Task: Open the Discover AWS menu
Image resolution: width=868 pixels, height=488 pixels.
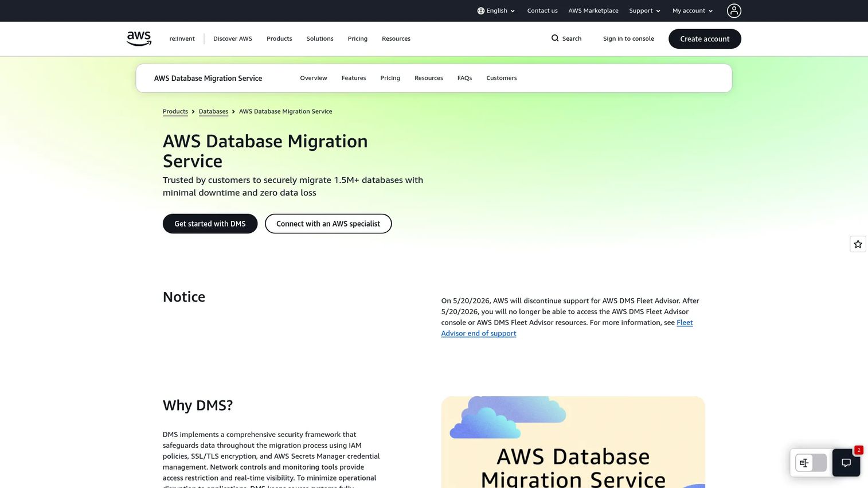Action: pyautogui.click(x=233, y=38)
